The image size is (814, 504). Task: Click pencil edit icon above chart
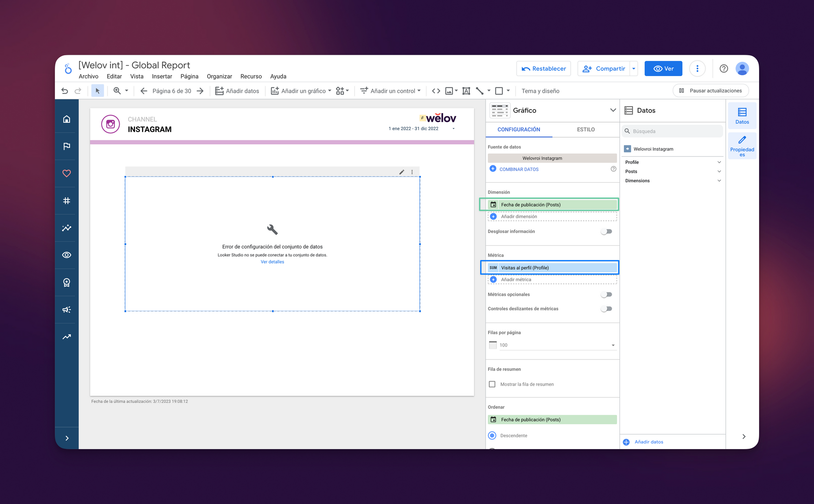402,172
